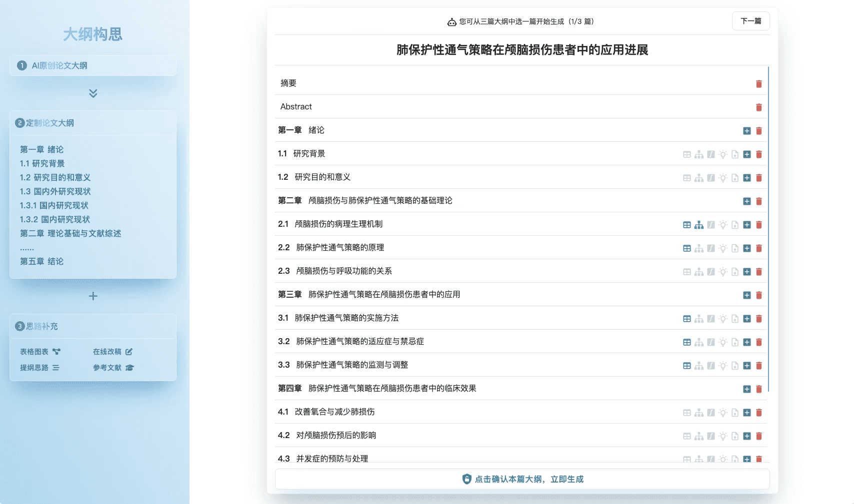This screenshot has height=504, width=854.
Task: Select the AI原创论文大纲 header
Action: (59, 65)
